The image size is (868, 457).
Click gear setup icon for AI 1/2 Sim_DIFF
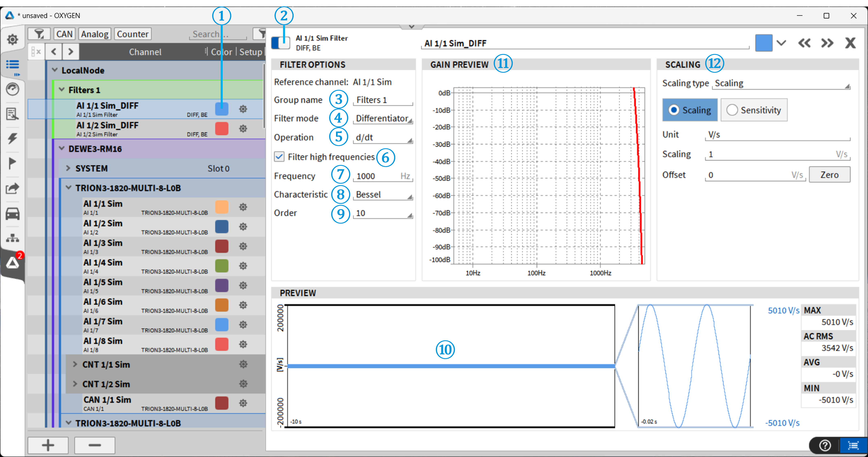243,129
